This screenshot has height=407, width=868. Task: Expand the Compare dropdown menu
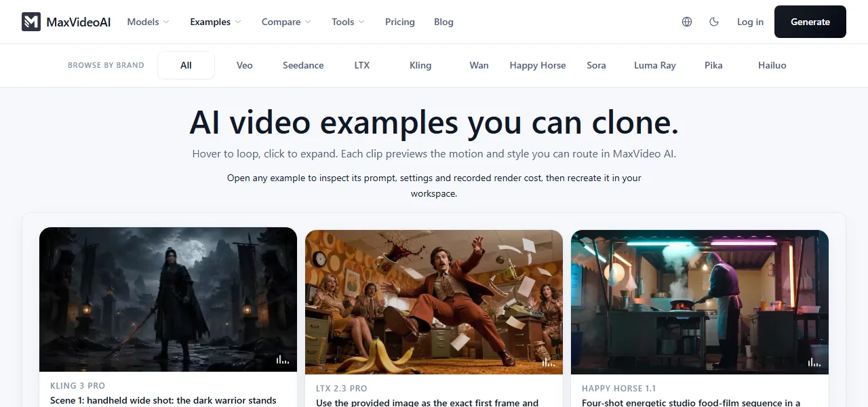coord(286,22)
